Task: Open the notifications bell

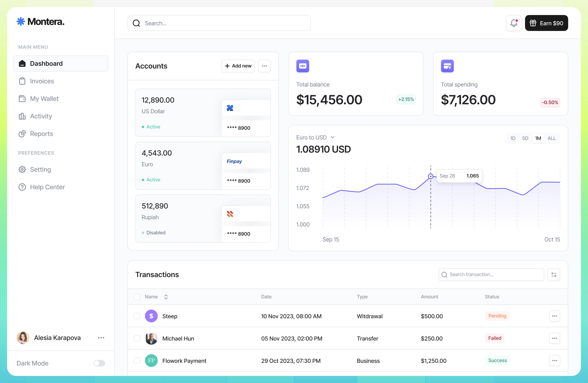Action: (x=514, y=23)
